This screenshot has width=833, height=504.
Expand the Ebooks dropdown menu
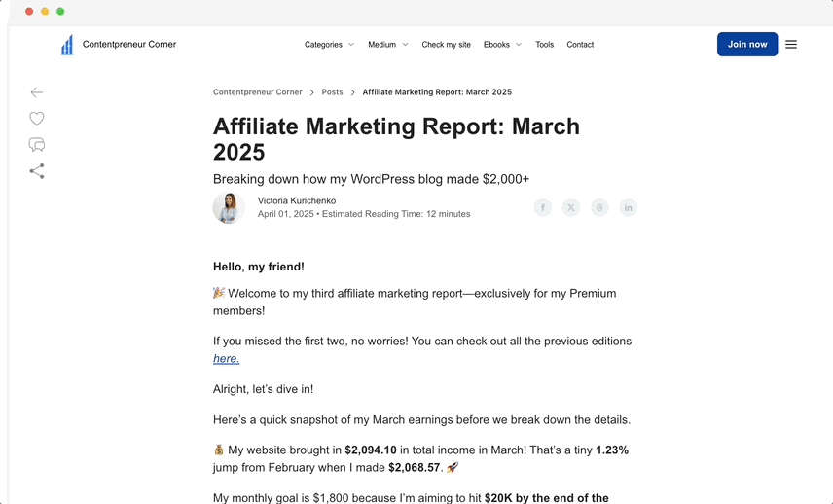coord(502,45)
